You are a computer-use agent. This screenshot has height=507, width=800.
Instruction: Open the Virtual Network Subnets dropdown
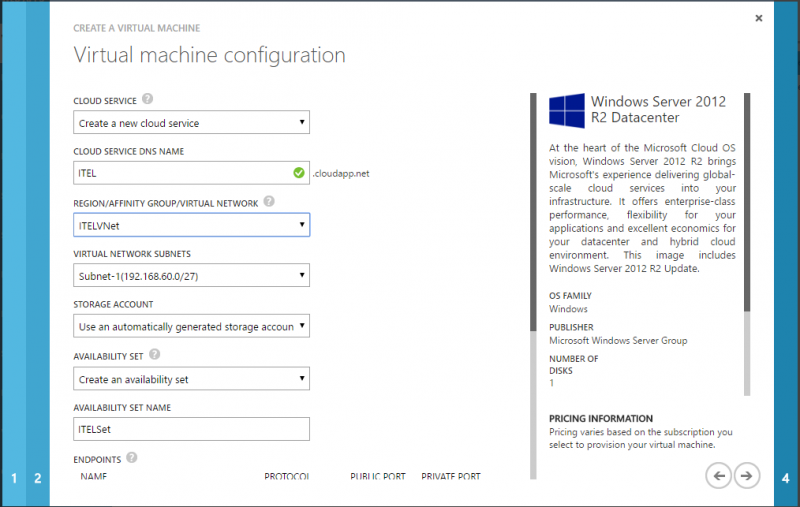(191, 275)
